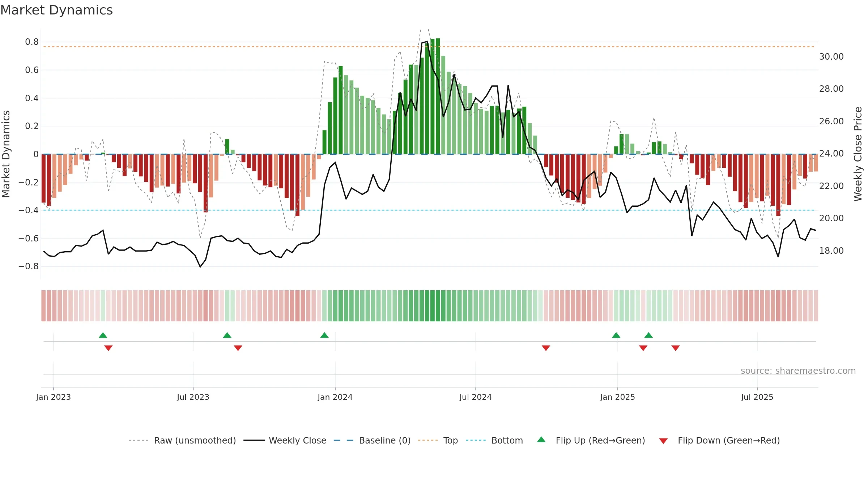Screen dimensions: 868x488
Task: Click the Jan 2023 axis label
Action: 54,397
